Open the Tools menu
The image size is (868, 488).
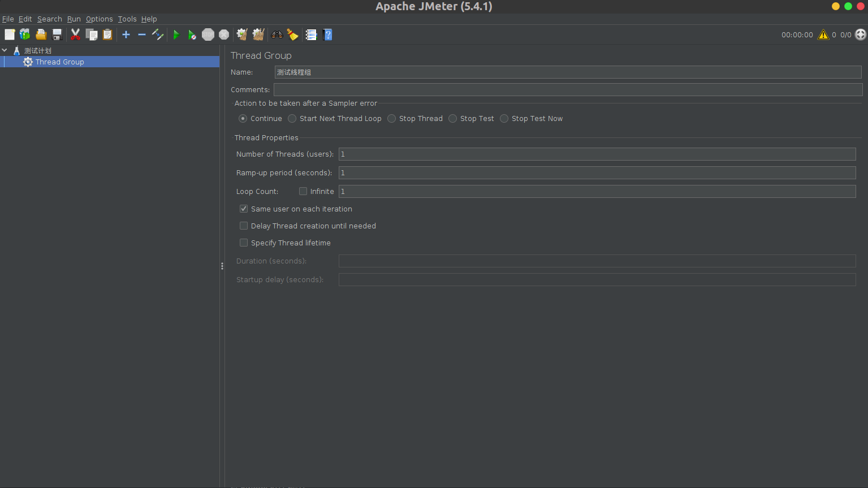127,19
